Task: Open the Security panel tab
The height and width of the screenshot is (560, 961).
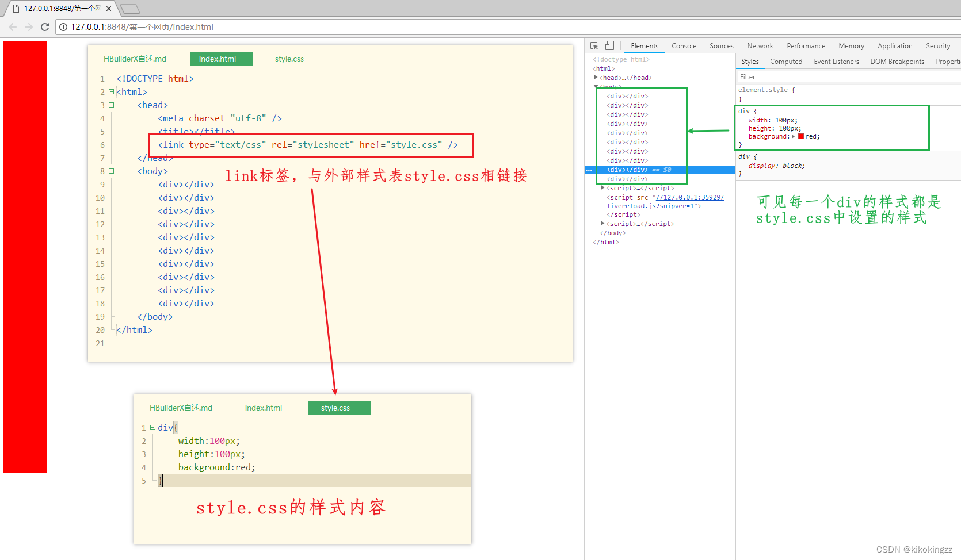Action: click(938, 46)
